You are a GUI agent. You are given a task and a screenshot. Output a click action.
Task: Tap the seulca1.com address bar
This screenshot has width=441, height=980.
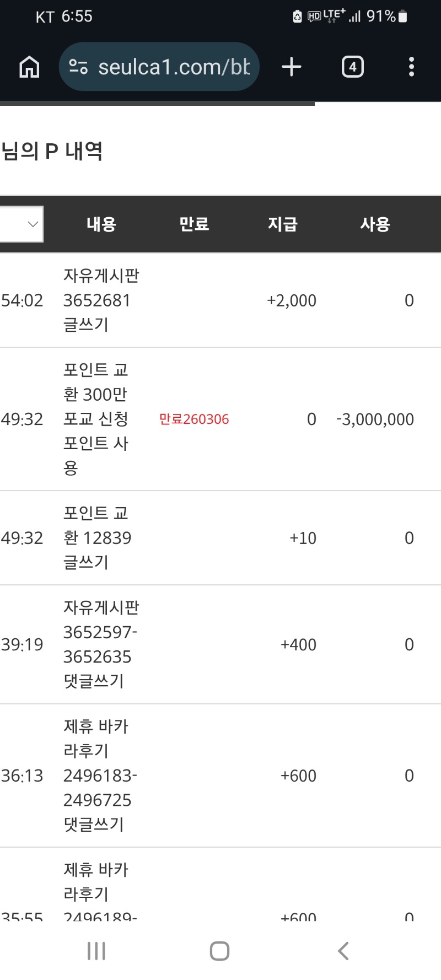[x=174, y=67]
